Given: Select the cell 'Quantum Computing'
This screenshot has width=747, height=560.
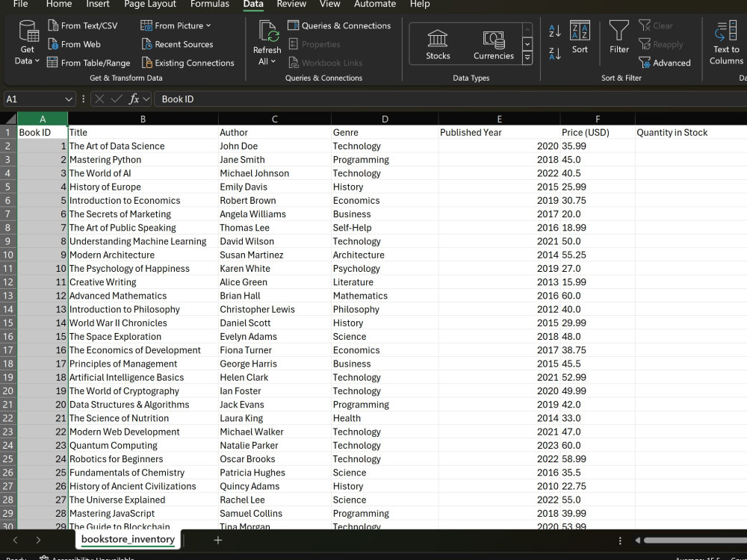Looking at the screenshot, I should pyautogui.click(x=143, y=445).
